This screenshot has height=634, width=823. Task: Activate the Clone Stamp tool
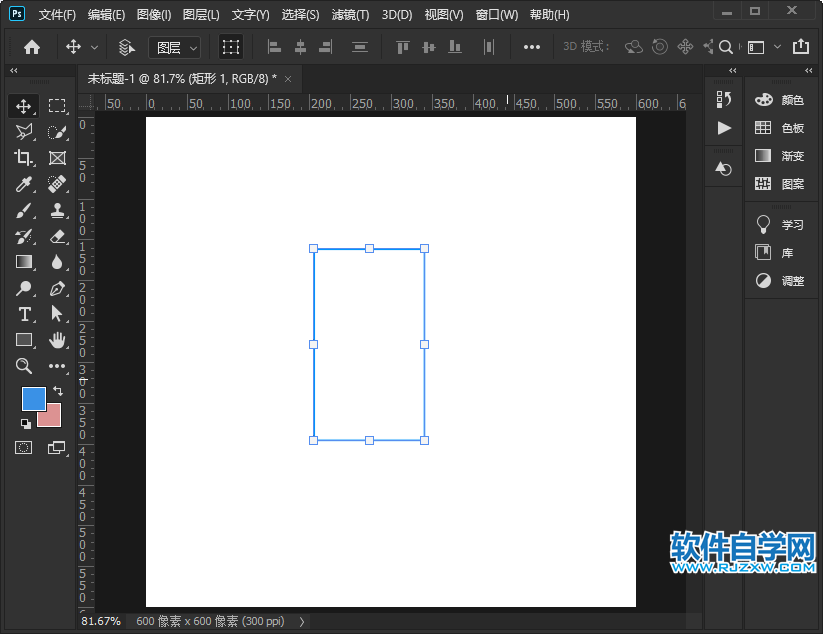click(57, 210)
